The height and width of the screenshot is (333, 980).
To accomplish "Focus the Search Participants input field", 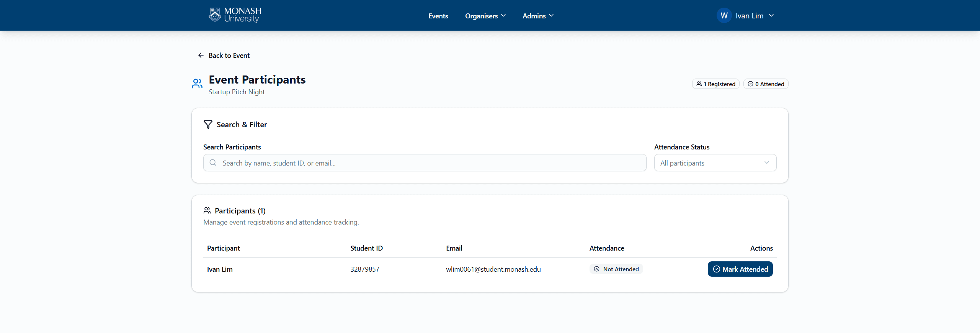I will click(x=429, y=163).
